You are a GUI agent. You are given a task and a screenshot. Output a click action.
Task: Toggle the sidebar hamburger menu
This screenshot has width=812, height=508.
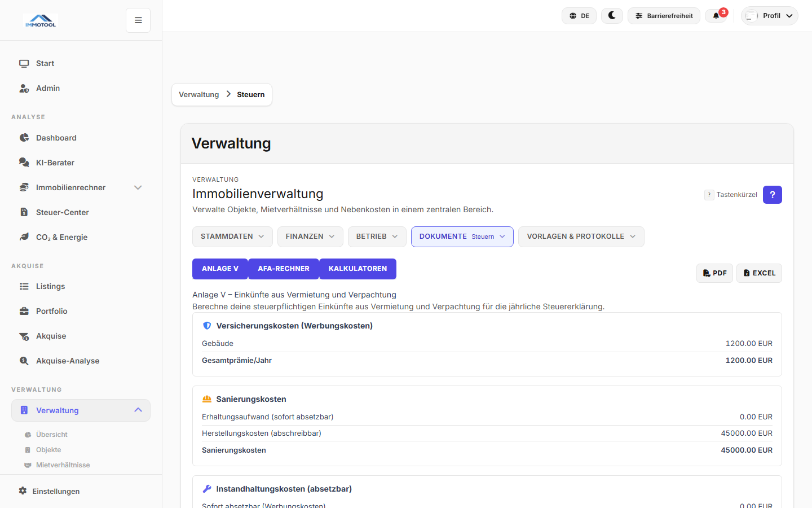point(138,20)
